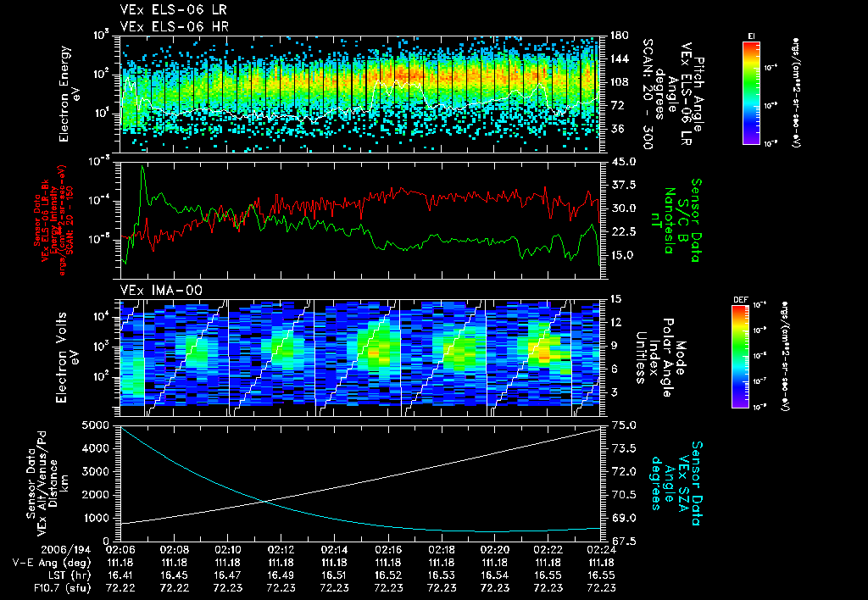Click the LST value 16.47
Screen dimensions: 868x600
[x=227, y=575]
